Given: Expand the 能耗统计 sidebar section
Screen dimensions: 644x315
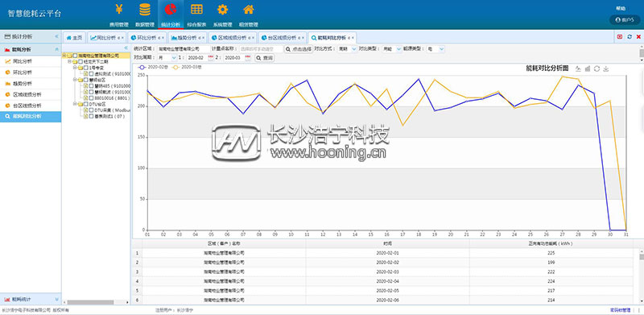Looking at the screenshot, I should point(56,299).
